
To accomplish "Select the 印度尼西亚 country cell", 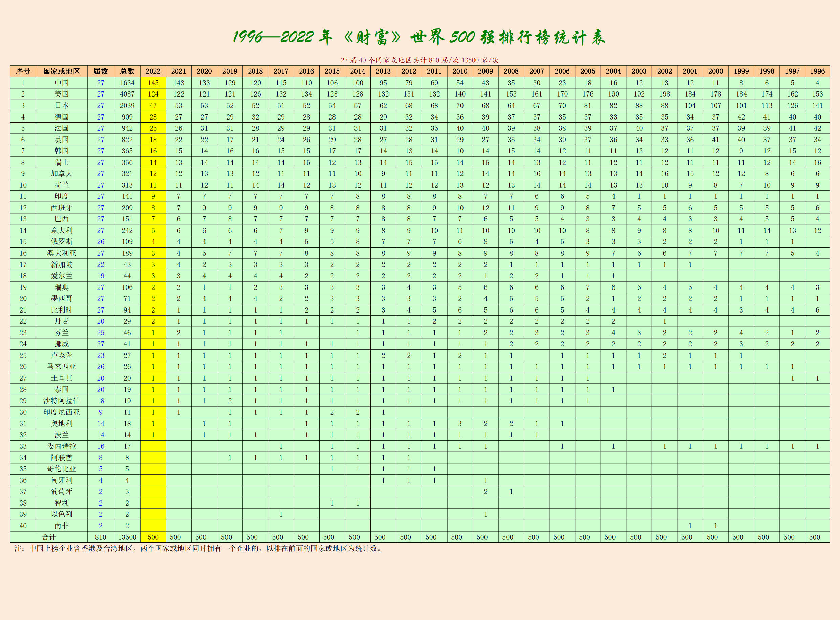I will click(x=62, y=412).
